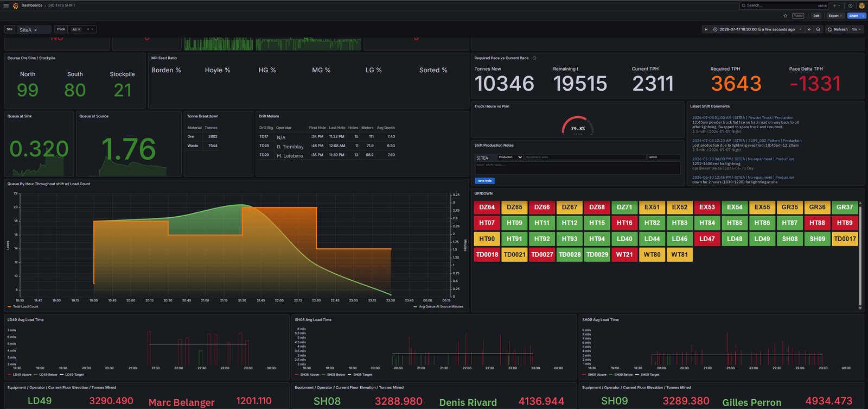Click the shift note text area

pos(578,168)
